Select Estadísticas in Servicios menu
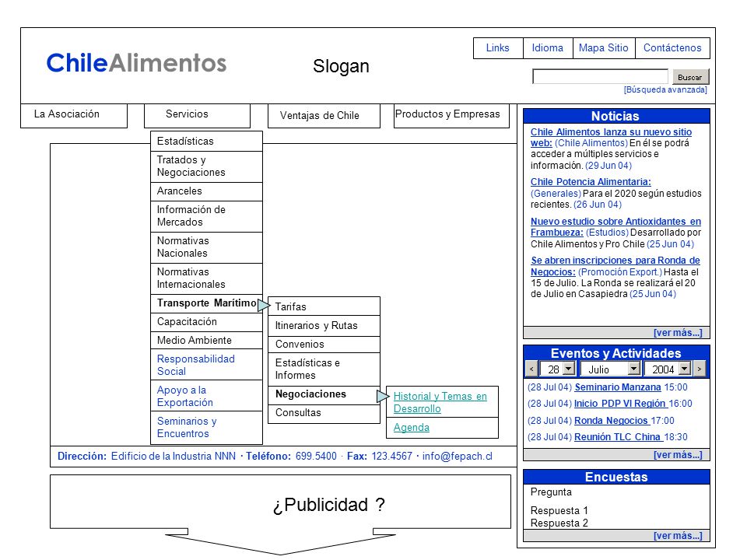The image size is (747, 560). pos(206,142)
